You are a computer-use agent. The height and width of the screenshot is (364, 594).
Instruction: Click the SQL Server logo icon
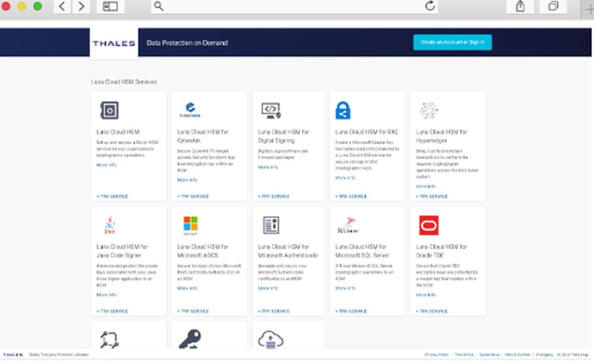[x=348, y=226]
